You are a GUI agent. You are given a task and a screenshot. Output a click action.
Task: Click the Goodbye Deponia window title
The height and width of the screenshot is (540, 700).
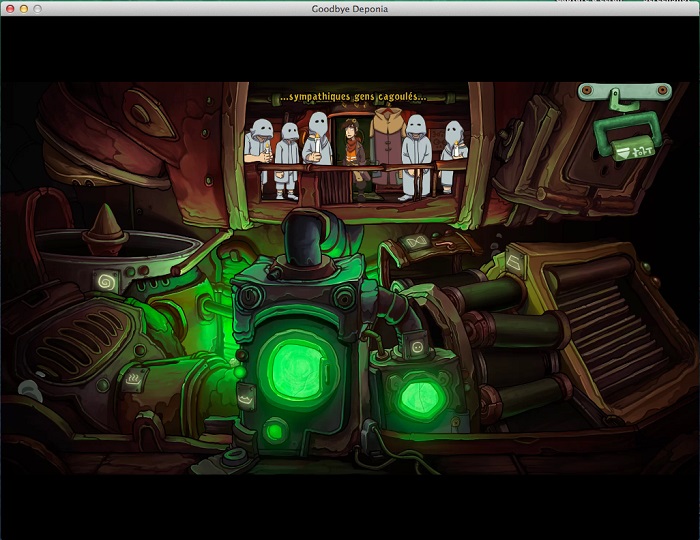[350, 8]
